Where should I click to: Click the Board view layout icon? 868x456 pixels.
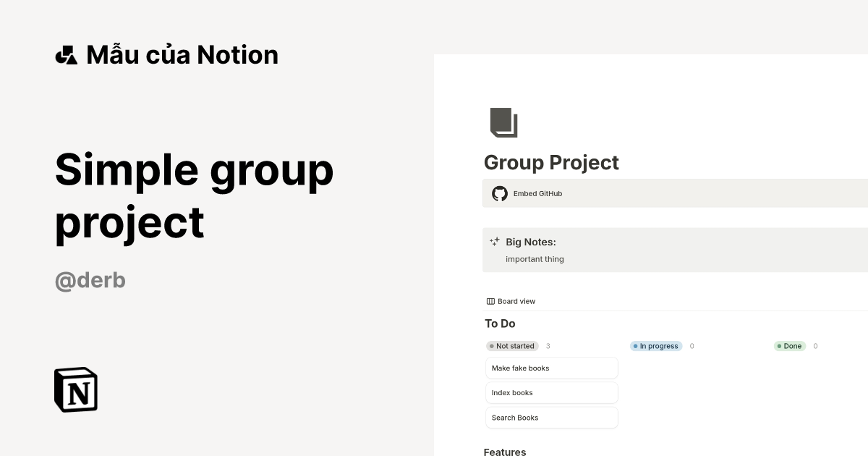(x=490, y=301)
